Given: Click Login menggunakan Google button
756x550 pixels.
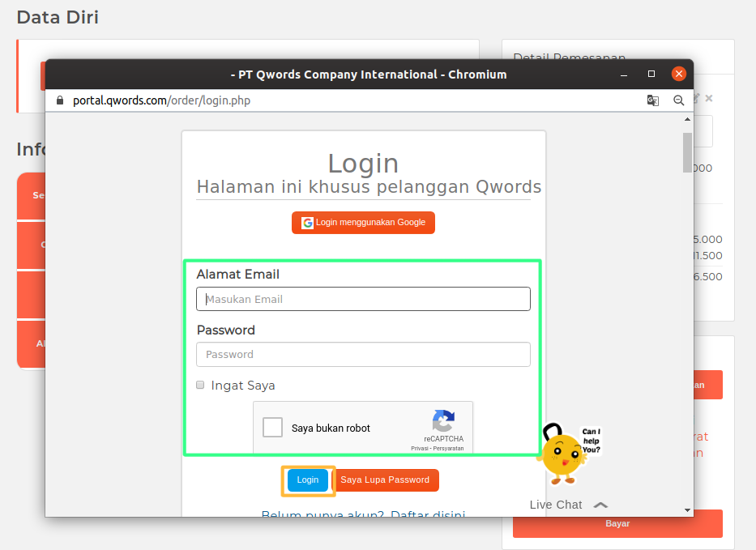Looking at the screenshot, I should [x=363, y=223].
